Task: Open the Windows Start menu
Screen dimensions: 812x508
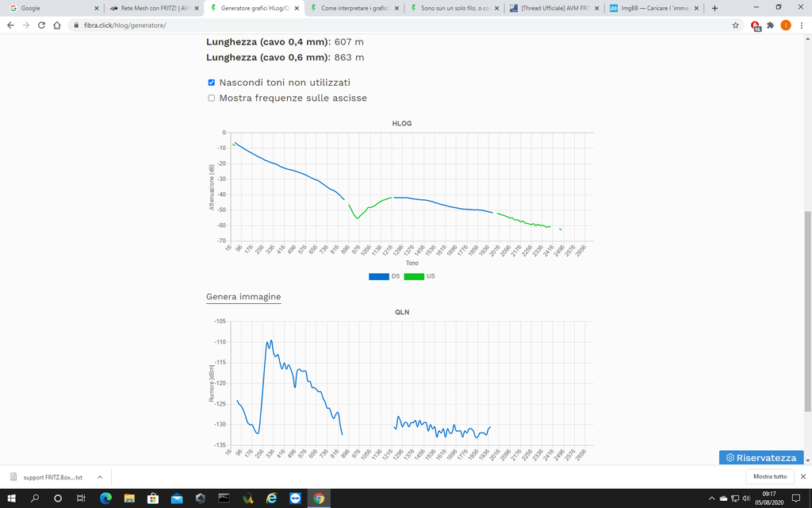Action: (11, 498)
